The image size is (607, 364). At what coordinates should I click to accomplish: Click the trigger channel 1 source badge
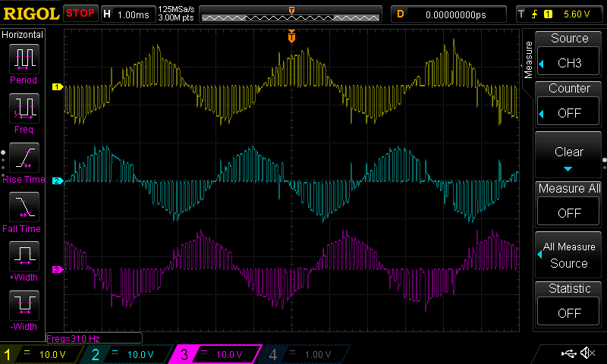pyautogui.click(x=548, y=14)
